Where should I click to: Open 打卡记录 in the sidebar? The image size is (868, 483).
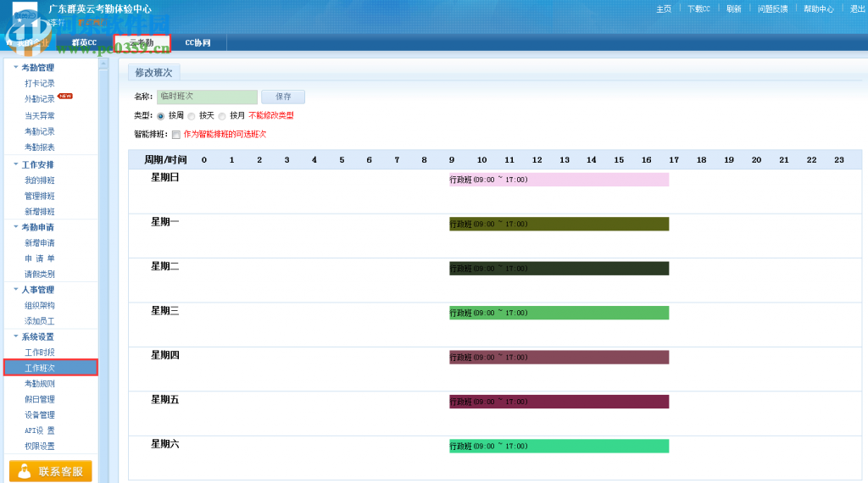(x=40, y=84)
